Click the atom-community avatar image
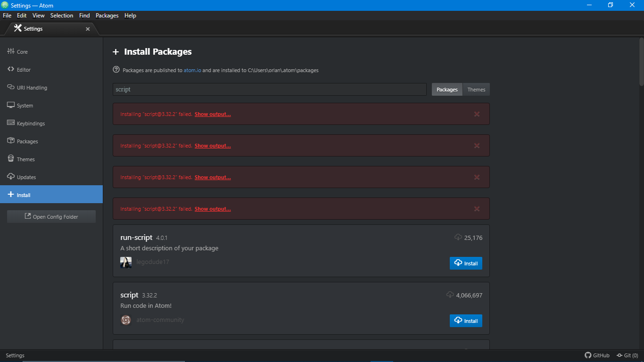Screen dimensions: 644x362 126,320
